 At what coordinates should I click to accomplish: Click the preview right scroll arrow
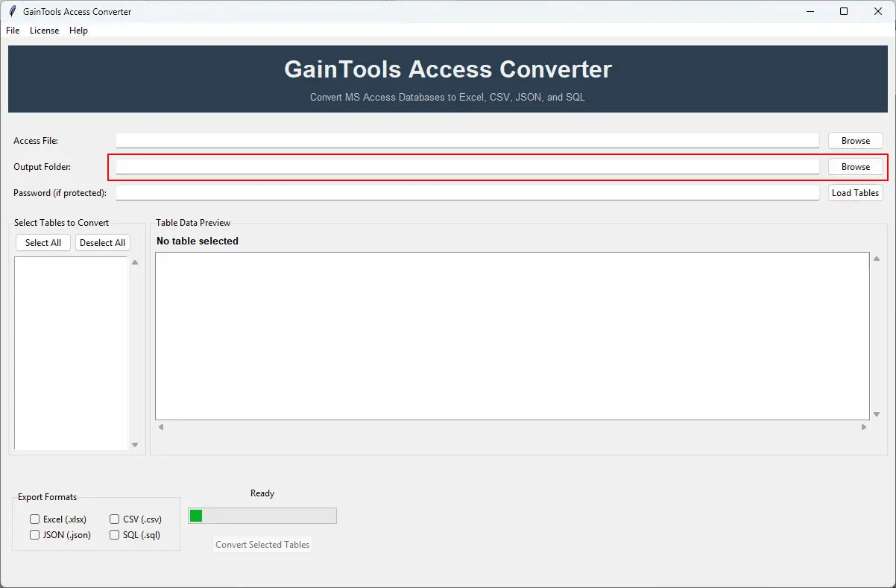(x=864, y=427)
